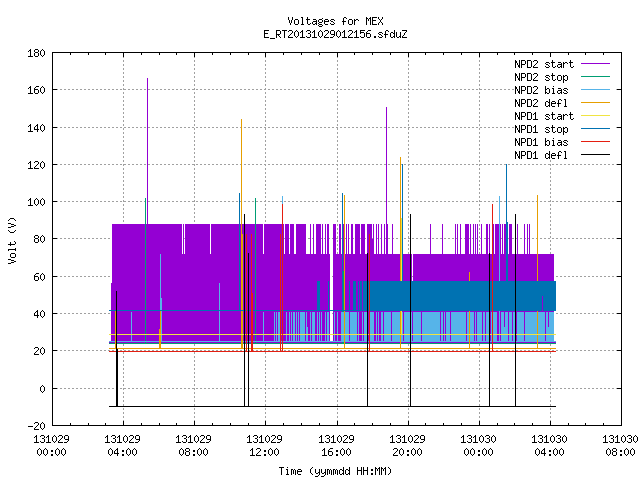640x480 pixels.
Task: Click the "131030 08:00" x-axis tick label
Action: (x=620, y=446)
